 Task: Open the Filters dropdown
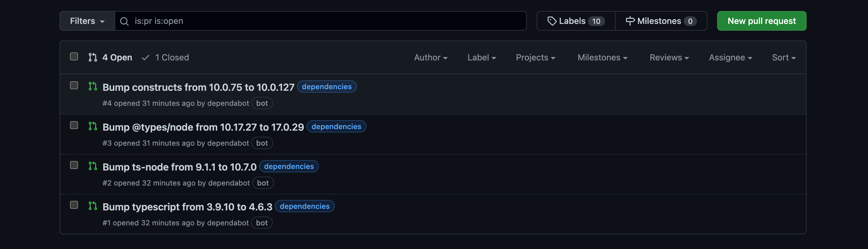pos(87,21)
